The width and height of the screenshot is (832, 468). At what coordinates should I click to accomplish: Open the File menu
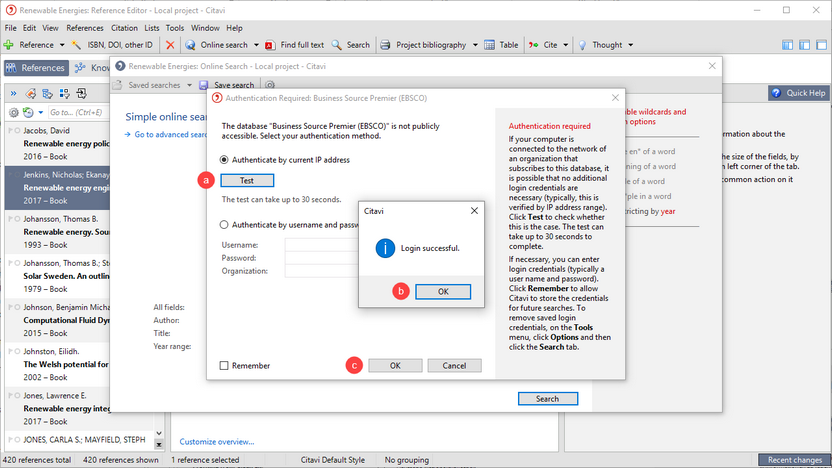11,28
